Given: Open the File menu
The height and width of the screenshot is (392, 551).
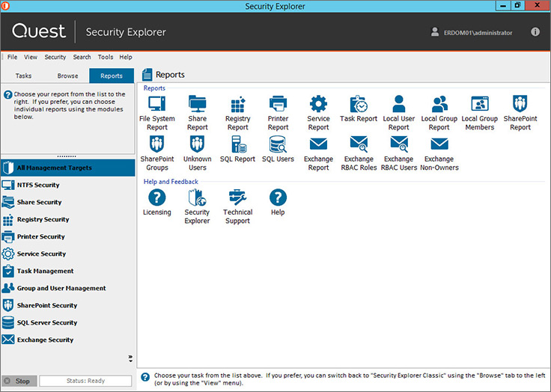Looking at the screenshot, I should click(12, 57).
